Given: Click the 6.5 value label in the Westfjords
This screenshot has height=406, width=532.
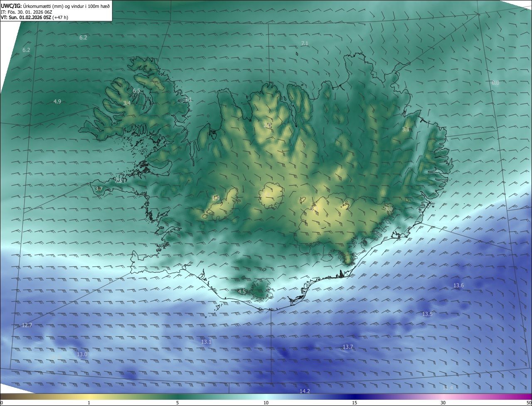Looking at the screenshot, I should [x=136, y=90].
